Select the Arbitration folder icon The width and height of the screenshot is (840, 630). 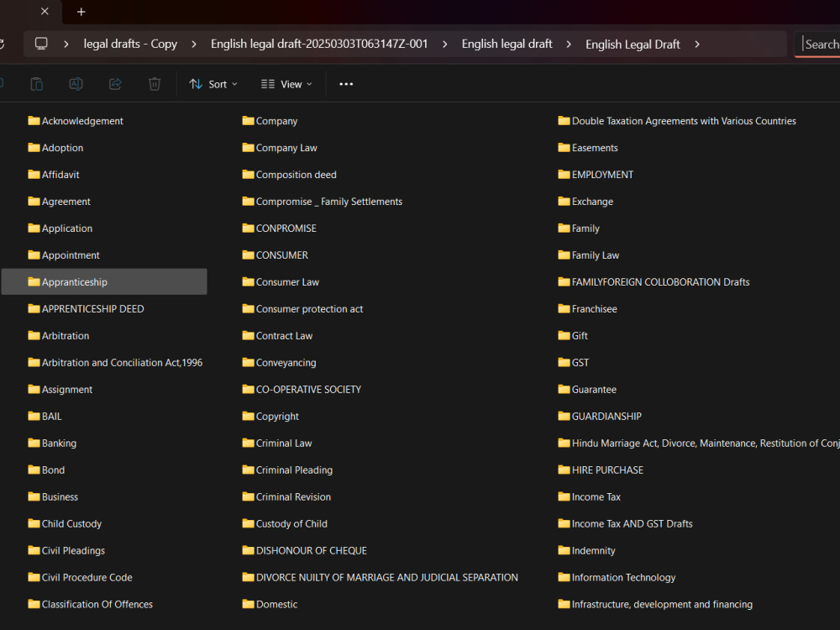click(34, 335)
